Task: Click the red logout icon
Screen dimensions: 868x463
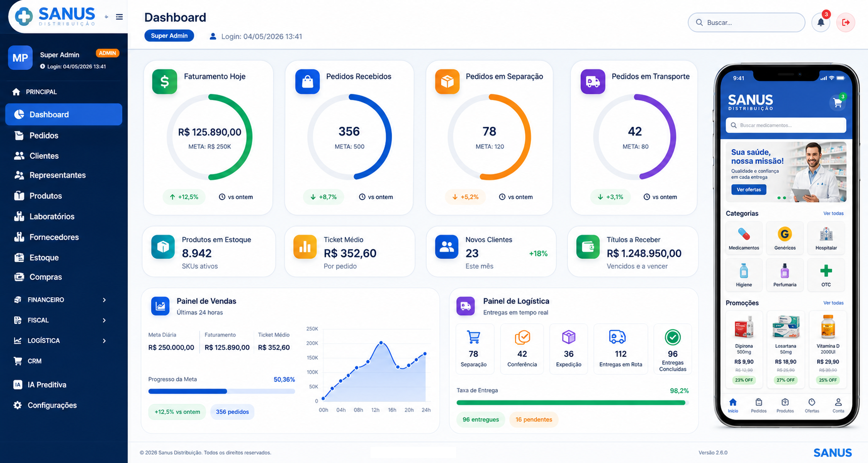Action: pyautogui.click(x=846, y=22)
